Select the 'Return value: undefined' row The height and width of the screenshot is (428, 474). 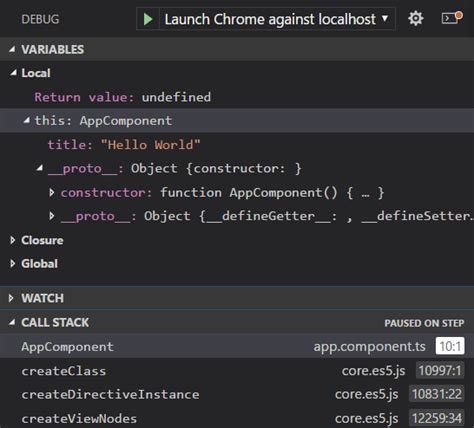[x=237, y=97]
